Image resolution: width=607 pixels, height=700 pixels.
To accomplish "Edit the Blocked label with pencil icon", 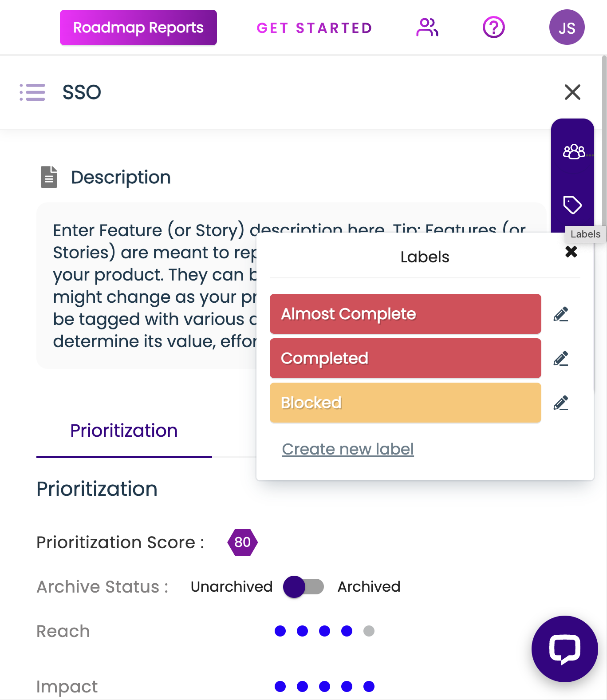I will click(561, 403).
